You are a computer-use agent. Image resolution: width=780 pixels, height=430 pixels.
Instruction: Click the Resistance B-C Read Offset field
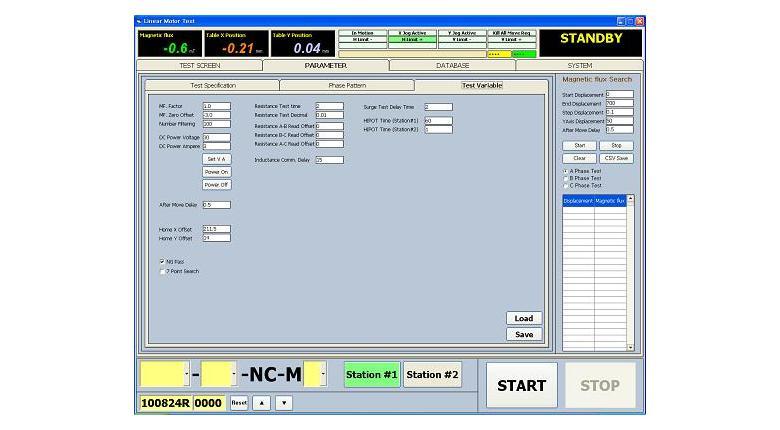tap(329, 135)
